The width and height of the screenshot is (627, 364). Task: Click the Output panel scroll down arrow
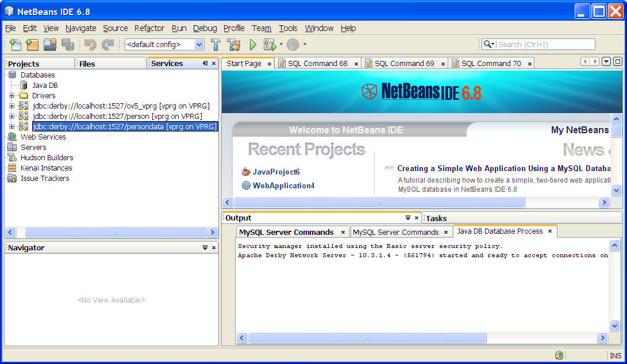coord(615,326)
